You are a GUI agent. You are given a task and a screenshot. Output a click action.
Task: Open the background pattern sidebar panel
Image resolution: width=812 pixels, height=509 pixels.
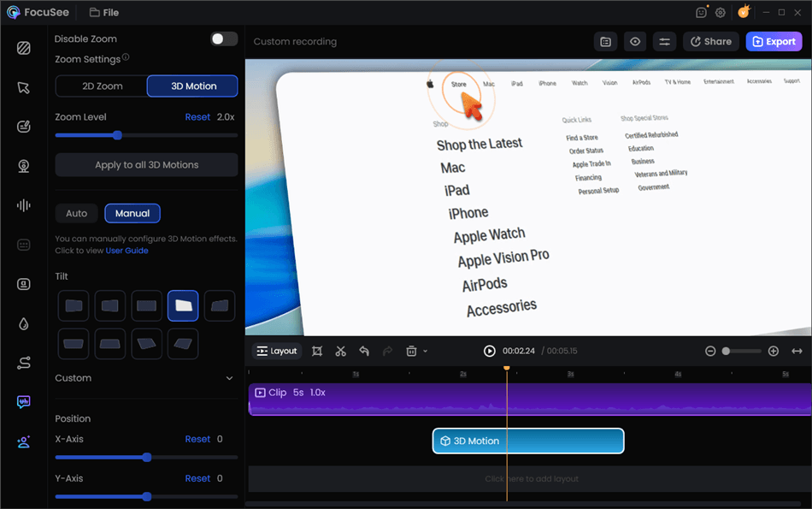(23, 48)
